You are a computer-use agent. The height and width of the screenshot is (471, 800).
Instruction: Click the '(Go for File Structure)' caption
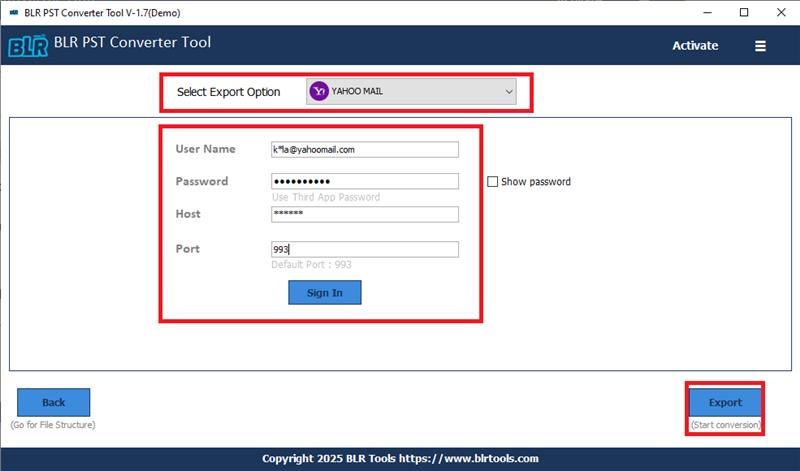click(x=53, y=425)
